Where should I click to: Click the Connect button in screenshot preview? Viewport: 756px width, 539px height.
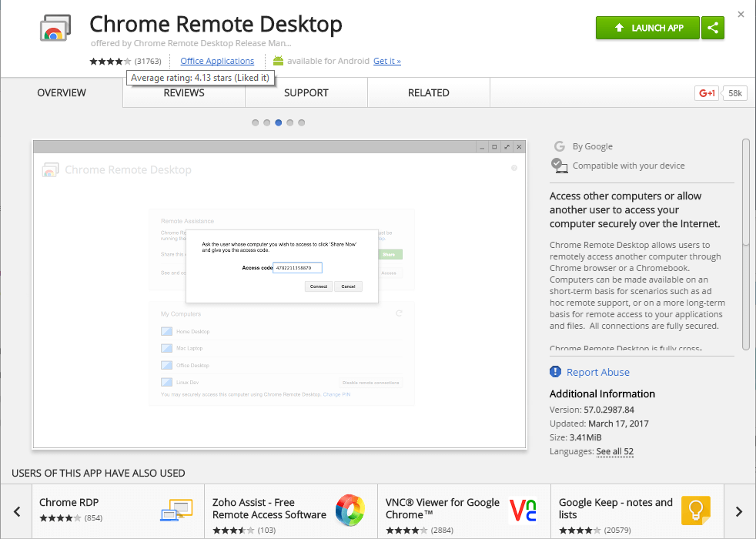[319, 286]
